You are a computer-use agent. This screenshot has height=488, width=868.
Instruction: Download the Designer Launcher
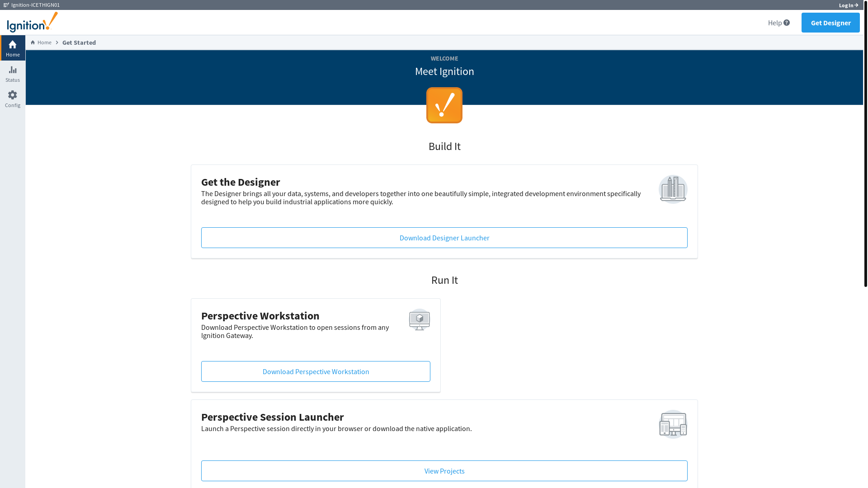pos(444,238)
